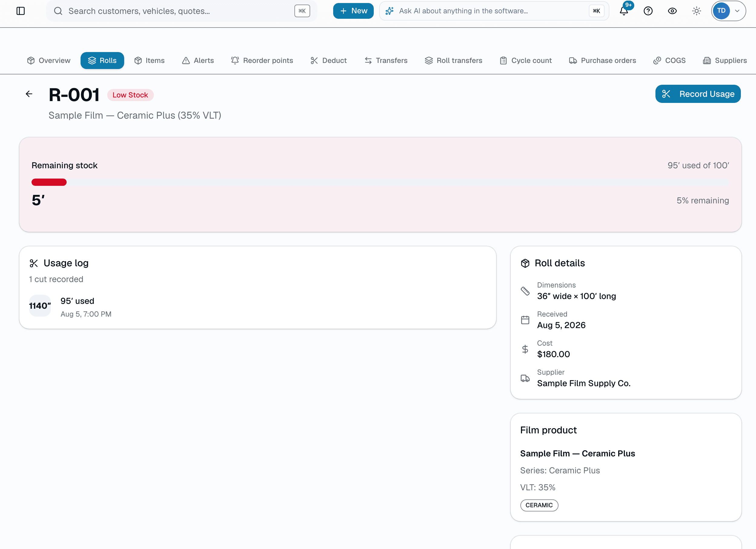This screenshot has height=549, width=756.
Task: Click the Received calendar icon
Action: pyautogui.click(x=525, y=320)
